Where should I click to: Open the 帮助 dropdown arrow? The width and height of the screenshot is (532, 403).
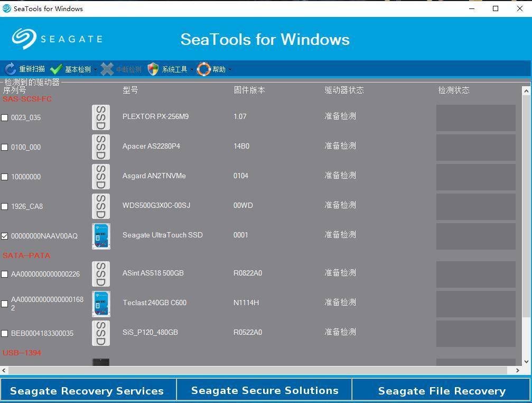pos(230,70)
